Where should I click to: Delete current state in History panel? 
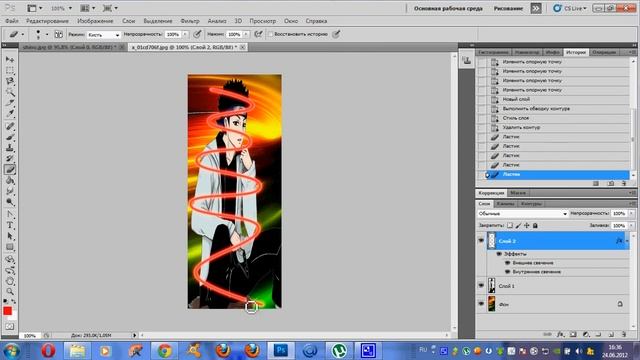[x=624, y=184]
